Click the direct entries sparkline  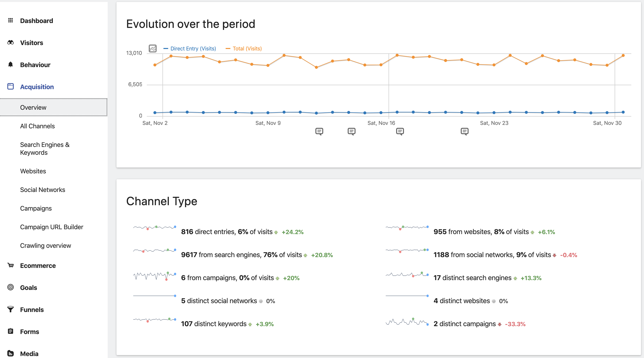(x=155, y=227)
